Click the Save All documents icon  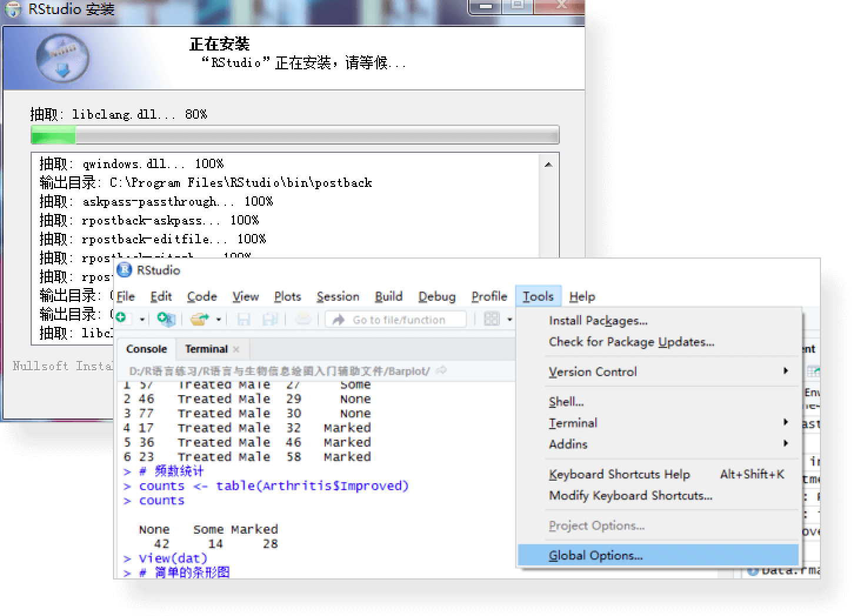point(270,319)
